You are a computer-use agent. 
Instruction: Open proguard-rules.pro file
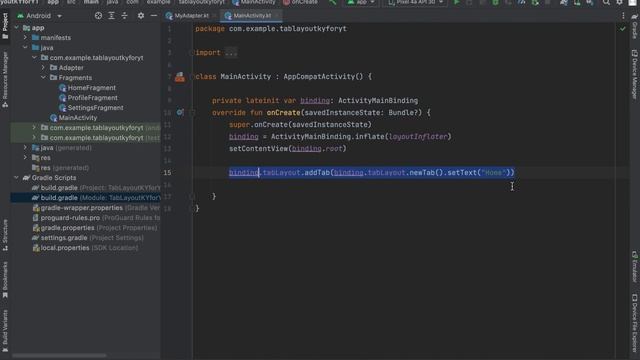tap(96, 218)
